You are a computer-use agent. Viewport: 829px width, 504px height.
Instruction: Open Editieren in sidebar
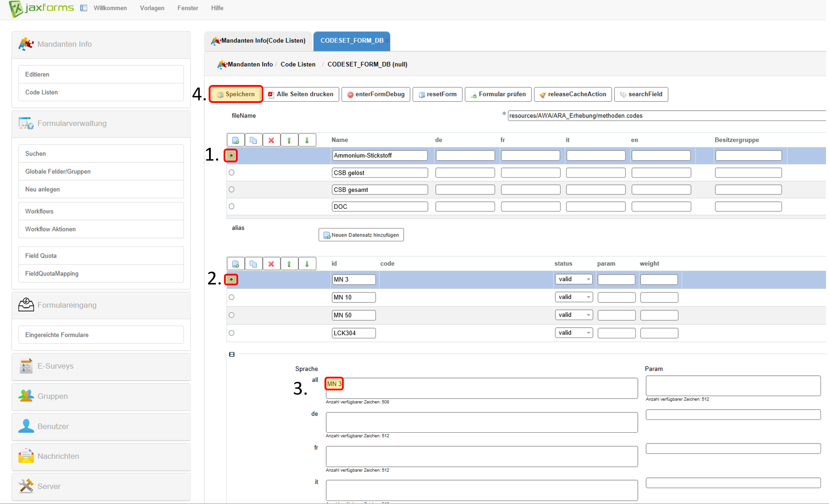coord(101,74)
